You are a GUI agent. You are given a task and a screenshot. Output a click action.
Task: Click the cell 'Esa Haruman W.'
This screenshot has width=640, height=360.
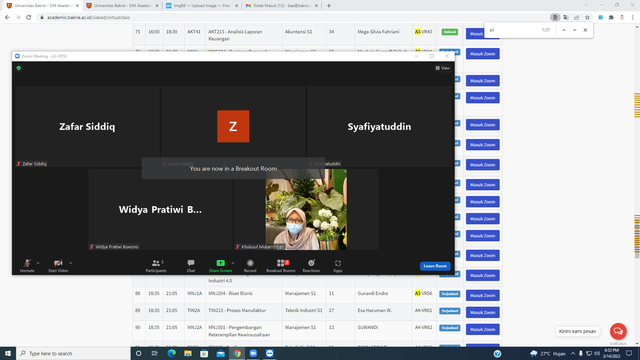coord(374,311)
